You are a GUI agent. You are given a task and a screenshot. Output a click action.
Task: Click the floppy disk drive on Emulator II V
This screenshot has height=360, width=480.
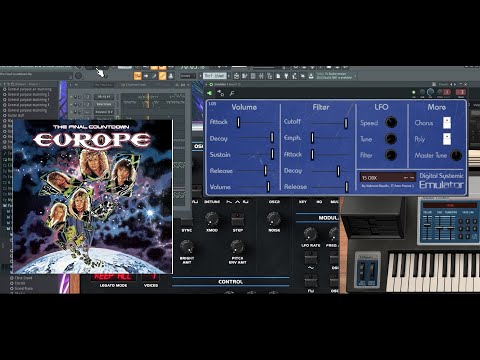(x=373, y=226)
